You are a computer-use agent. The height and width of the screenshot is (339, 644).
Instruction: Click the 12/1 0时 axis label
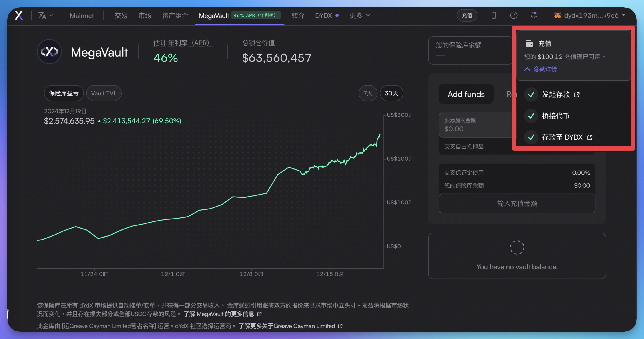click(173, 274)
